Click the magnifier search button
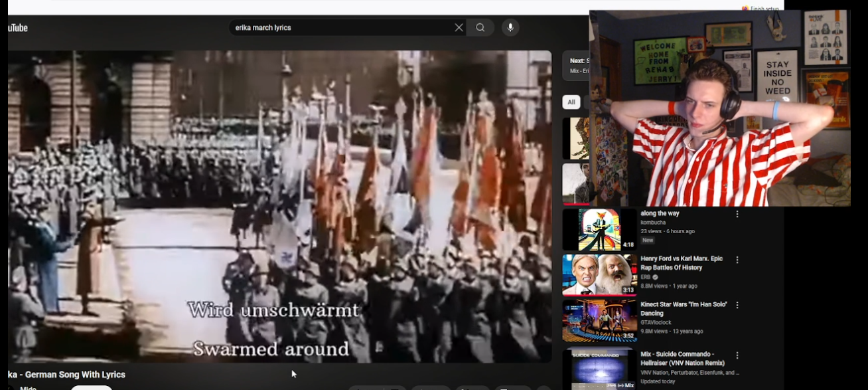 [480, 27]
